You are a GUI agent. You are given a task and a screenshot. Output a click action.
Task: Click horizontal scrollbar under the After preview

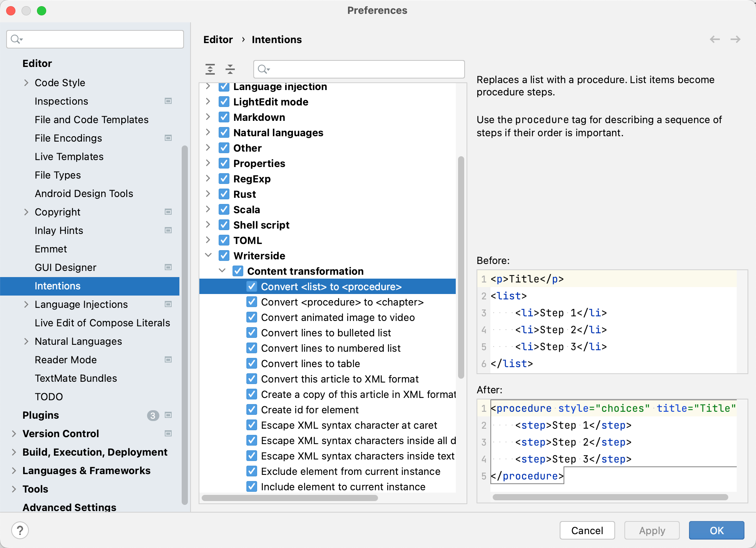[x=610, y=497]
